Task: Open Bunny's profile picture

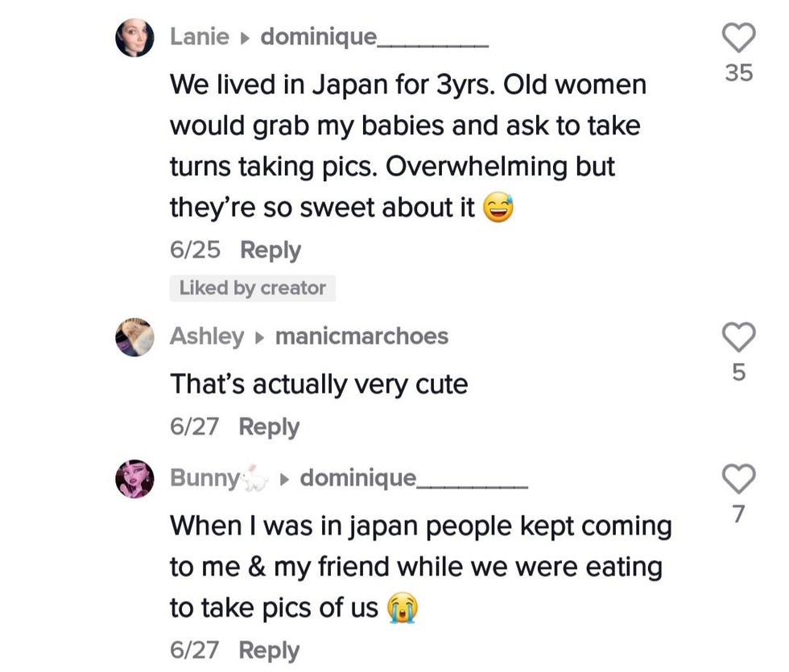Action: (x=134, y=479)
